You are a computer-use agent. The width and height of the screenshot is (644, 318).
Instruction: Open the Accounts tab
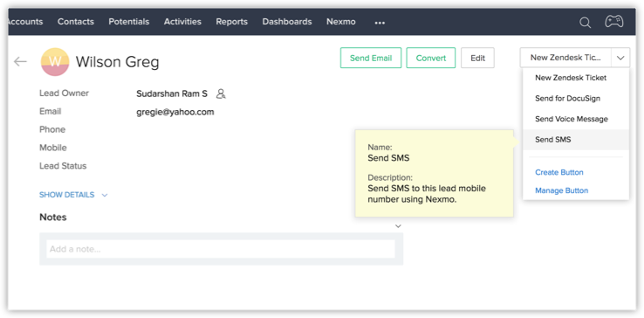pyautogui.click(x=25, y=21)
